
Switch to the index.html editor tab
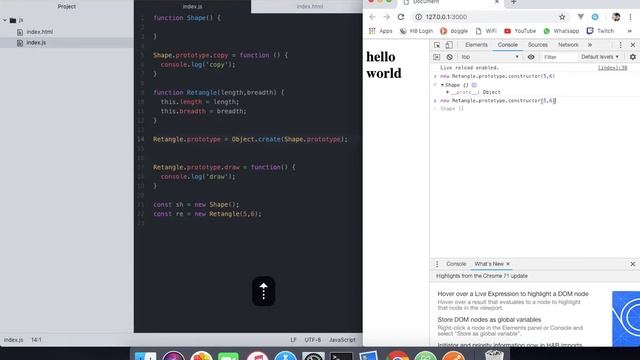(309, 7)
